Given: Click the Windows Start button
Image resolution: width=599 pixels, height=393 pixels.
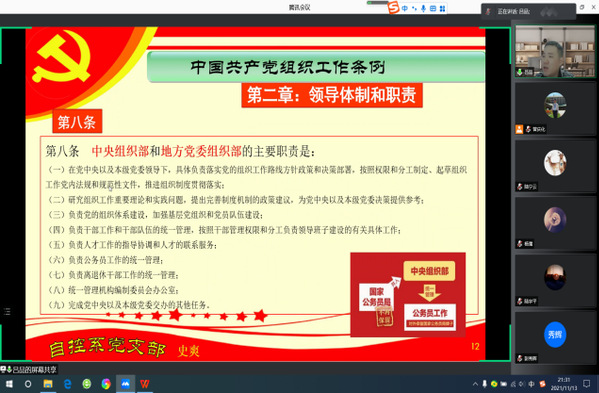Looking at the screenshot, I should pos(9,384).
